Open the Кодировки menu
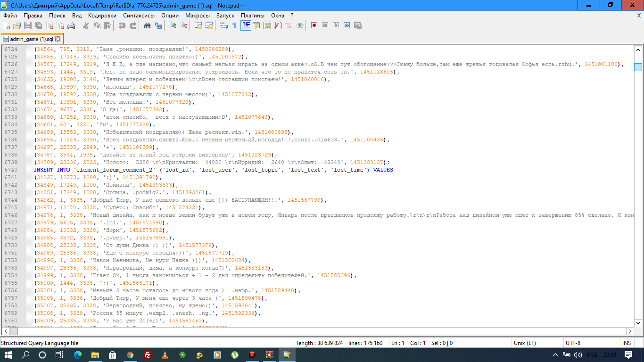This screenshot has height=362, width=644. [x=102, y=16]
